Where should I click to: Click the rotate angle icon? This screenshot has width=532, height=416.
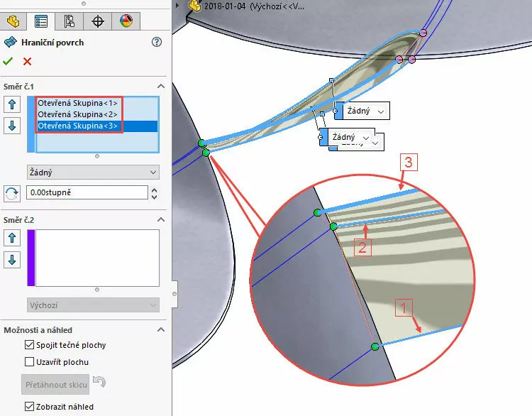(x=12, y=194)
